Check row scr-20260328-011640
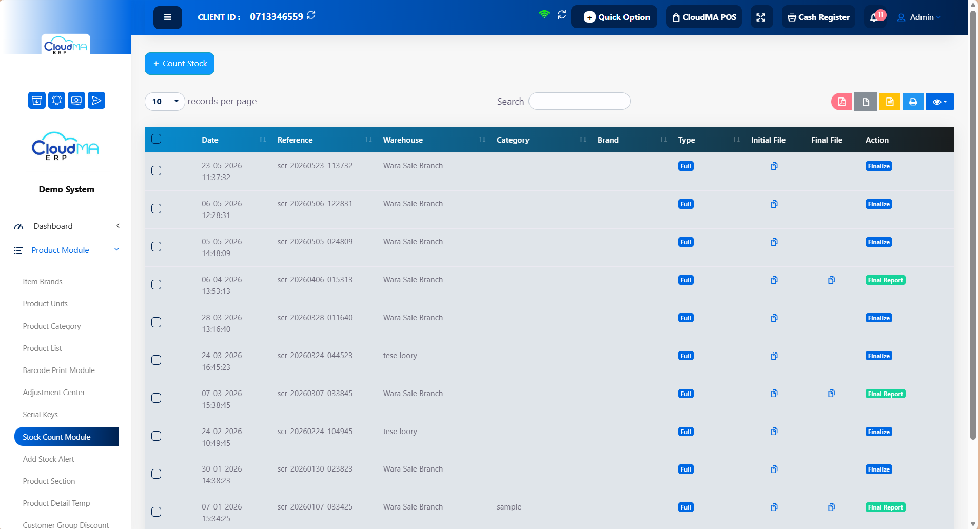 coord(156,322)
